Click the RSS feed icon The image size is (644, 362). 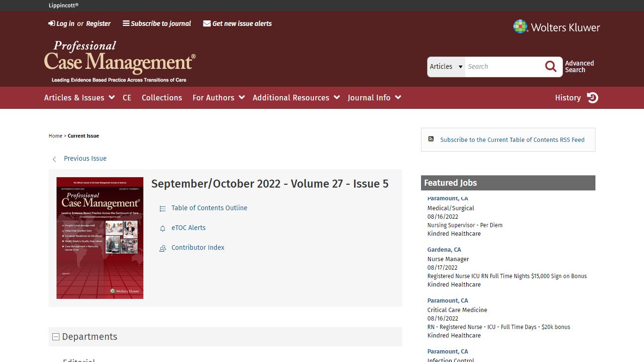pyautogui.click(x=431, y=139)
